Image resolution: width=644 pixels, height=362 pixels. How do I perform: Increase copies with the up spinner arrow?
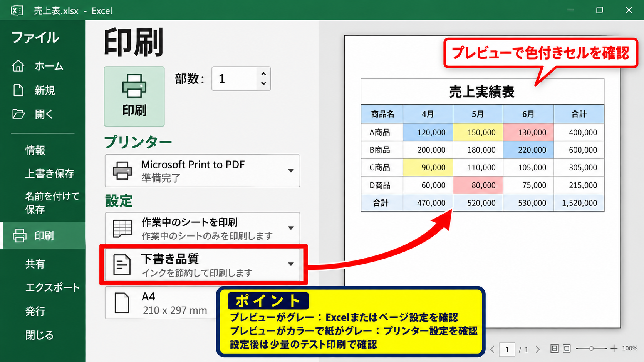point(263,73)
